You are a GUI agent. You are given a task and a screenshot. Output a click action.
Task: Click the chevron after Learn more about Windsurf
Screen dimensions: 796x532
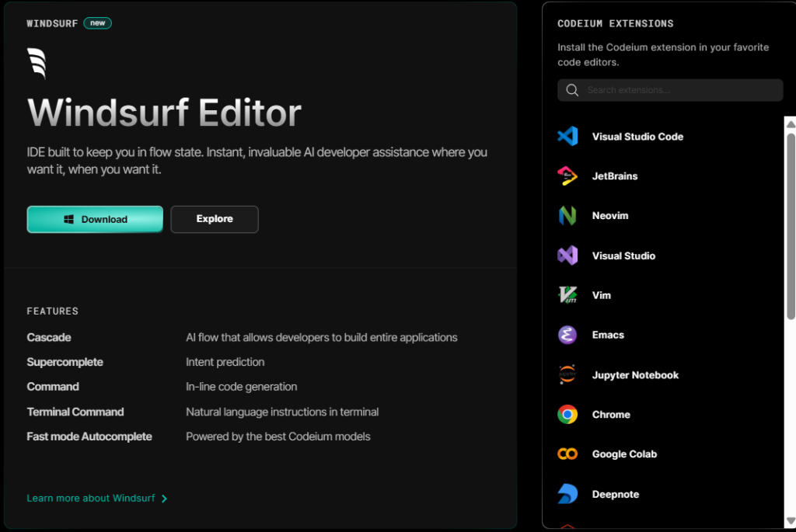(x=164, y=499)
